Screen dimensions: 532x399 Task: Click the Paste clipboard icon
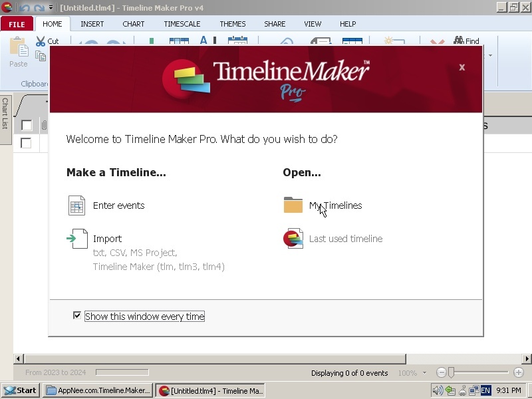pos(19,47)
